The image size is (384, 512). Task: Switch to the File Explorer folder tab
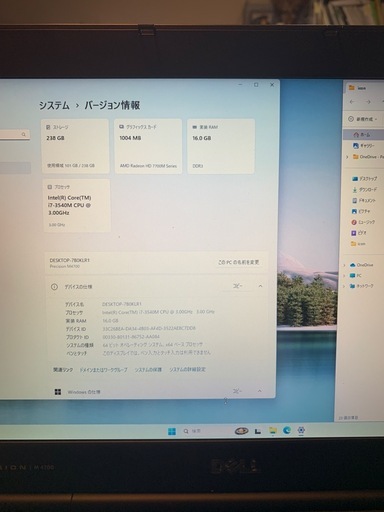point(365,88)
